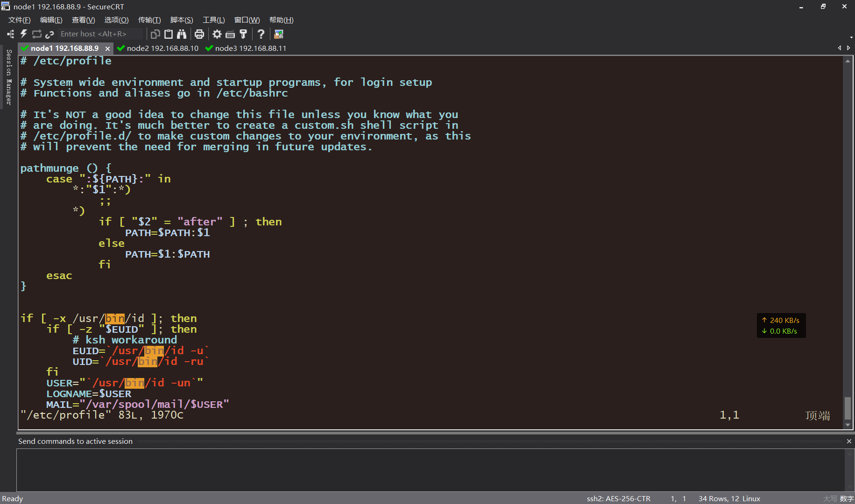Screen dimensions: 855x504
Task: Open Session Options gear icon
Action: [x=217, y=34]
